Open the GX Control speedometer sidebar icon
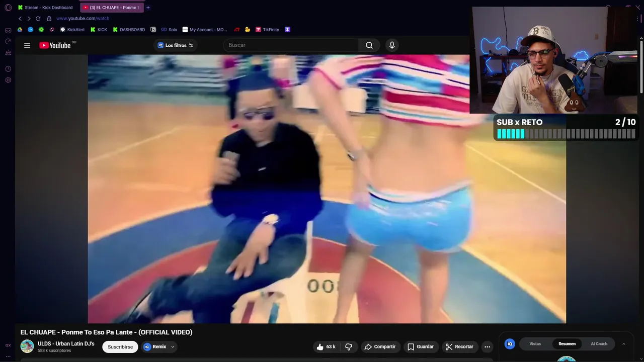The image size is (644, 362). click(8, 41)
